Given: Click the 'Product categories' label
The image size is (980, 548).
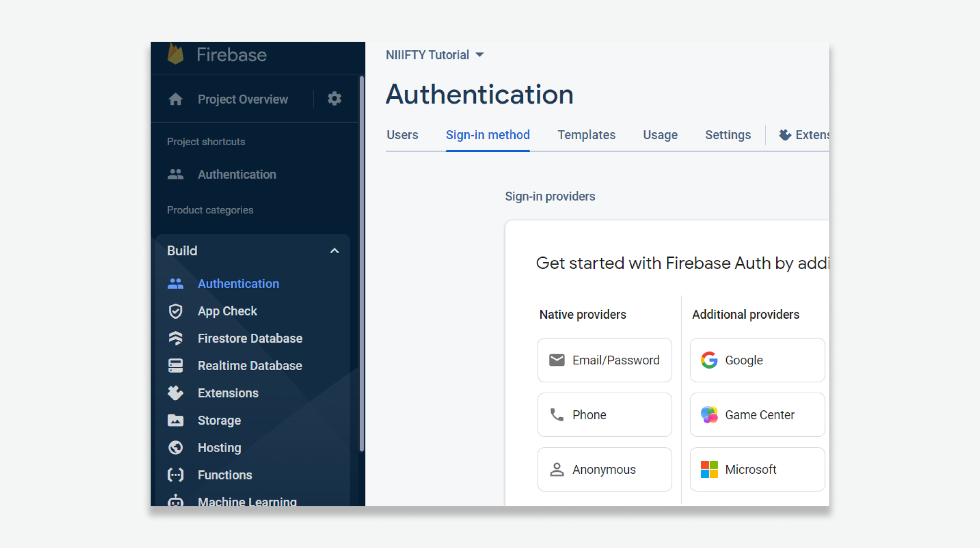Looking at the screenshot, I should pyautogui.click(x=210, y=210).
